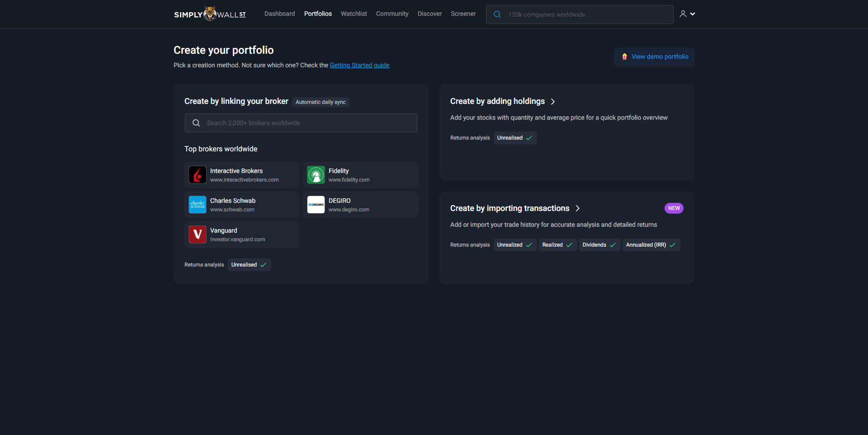The width and height of the screenshot is (868, 435).
Task: Open the Getting Started guide link
Action: [x=359, y=65]
